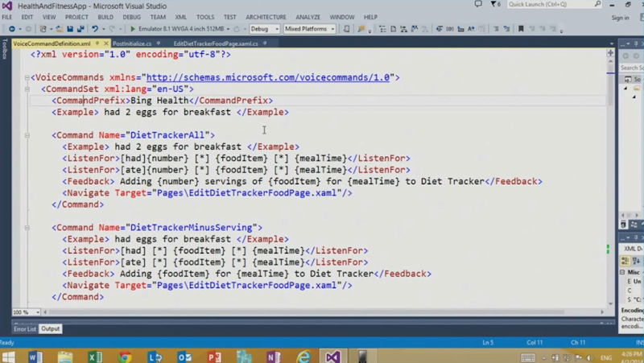This screenshot has height=363, width=644.
Task: Pin the VoiceCommandDefinition.xml tab
Action: [97, 43]
